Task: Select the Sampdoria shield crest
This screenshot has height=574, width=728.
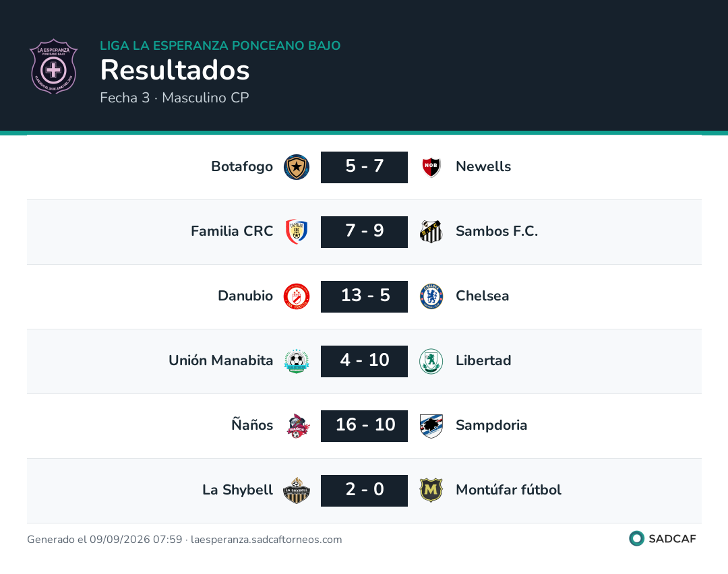Action: tap(431, 426)
